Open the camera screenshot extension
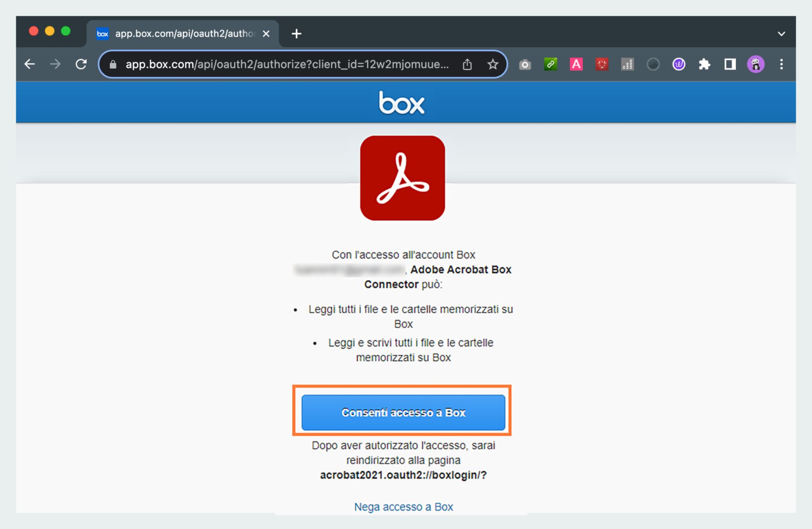812x529 pixels. [x=525, y=64]
